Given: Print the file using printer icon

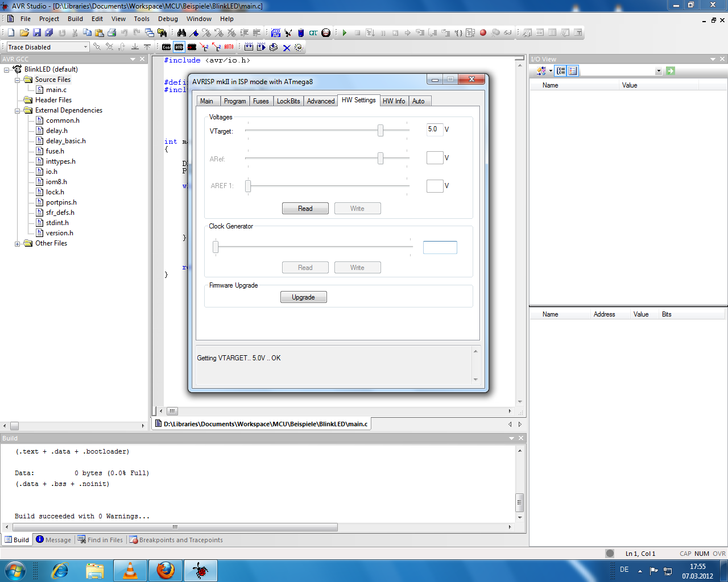Looking at the screenshot, I should tap(112, 32).
